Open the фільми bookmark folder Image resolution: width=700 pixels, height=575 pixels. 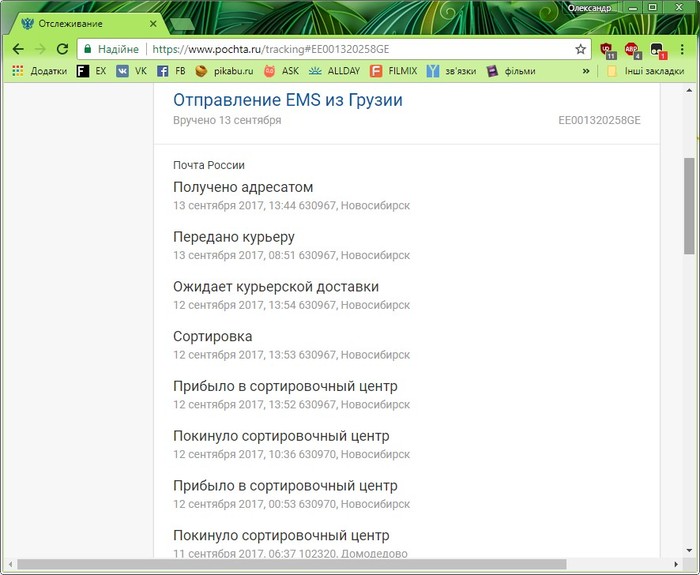click(510, 71)
